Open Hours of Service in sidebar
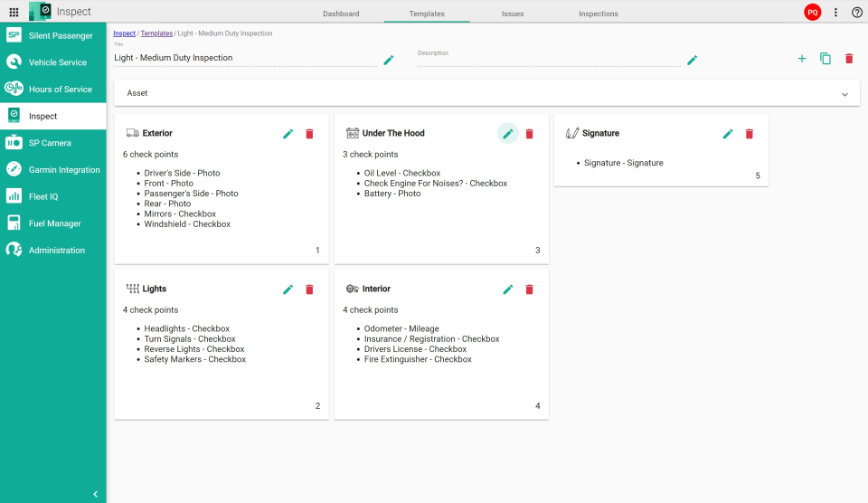The height and width of the screenshot is (503, 868). [53, 90]
